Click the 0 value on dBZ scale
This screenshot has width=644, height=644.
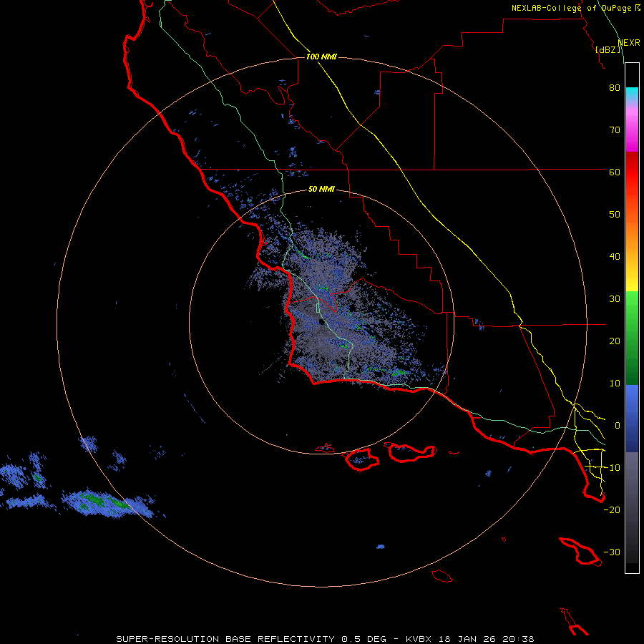(618, 426)
